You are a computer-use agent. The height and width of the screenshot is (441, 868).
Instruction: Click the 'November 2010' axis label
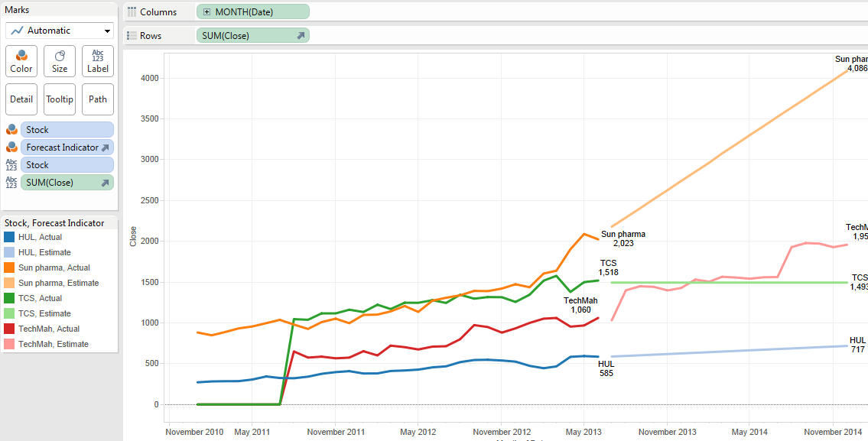195,432
